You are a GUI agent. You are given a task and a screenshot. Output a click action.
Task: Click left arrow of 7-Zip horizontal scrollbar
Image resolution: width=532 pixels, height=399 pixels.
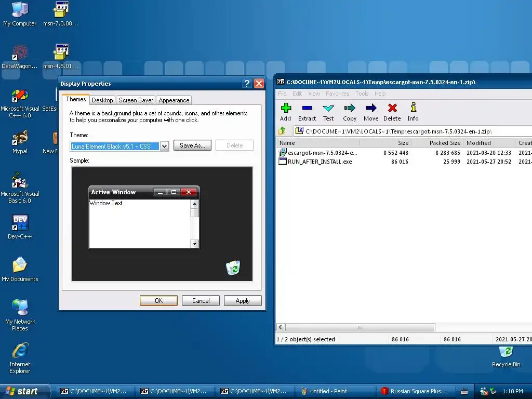pos(281,327)
